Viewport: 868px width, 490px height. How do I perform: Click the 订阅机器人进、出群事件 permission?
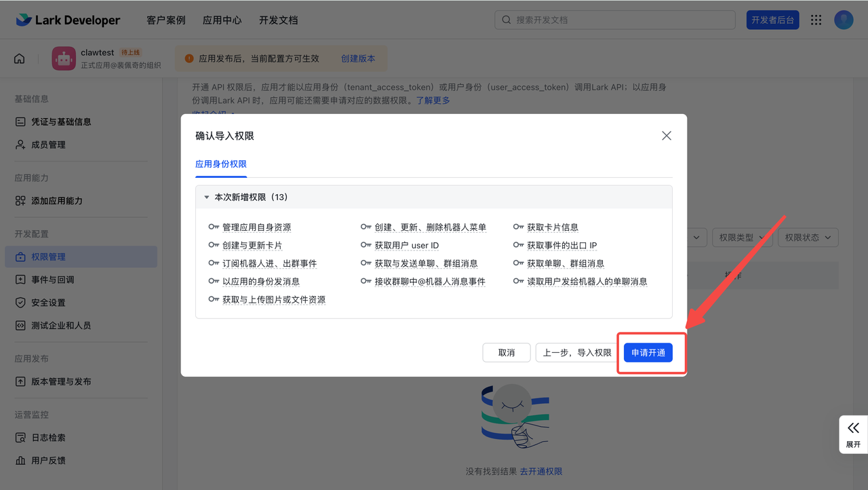269,263
